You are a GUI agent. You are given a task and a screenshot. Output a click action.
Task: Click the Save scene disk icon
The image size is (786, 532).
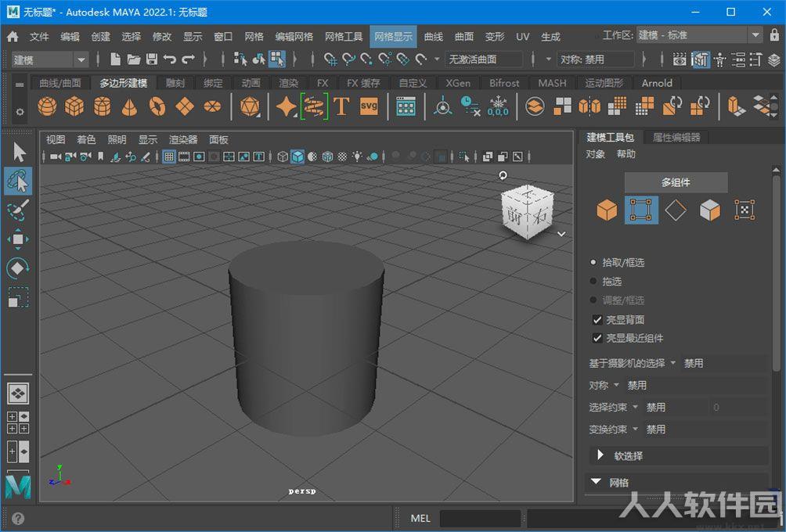[151, 59]
